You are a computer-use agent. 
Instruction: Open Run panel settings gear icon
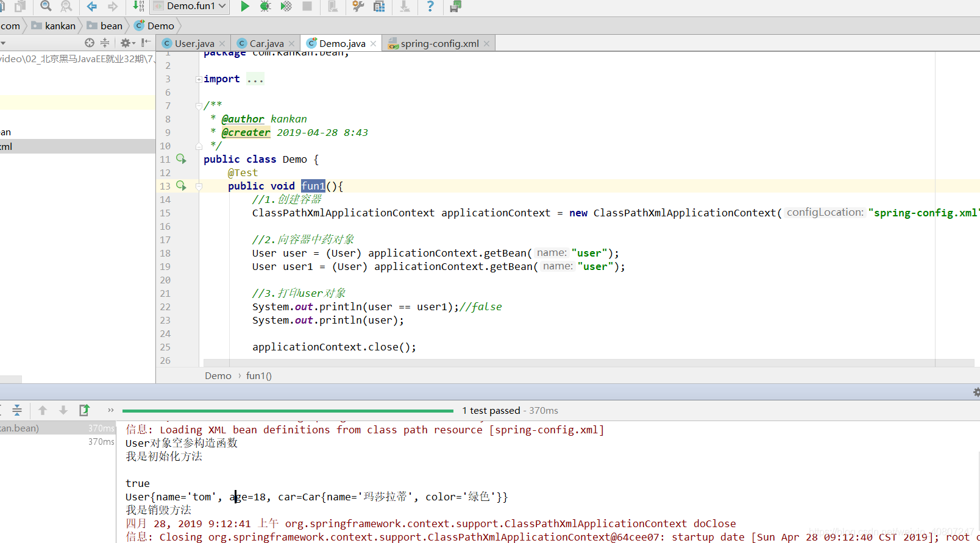click(976, 392)
